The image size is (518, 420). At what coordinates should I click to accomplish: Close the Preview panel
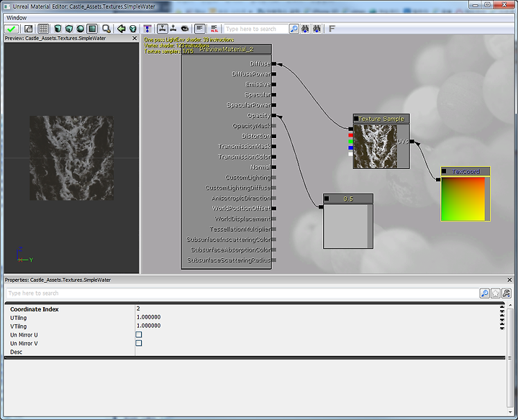135,38
